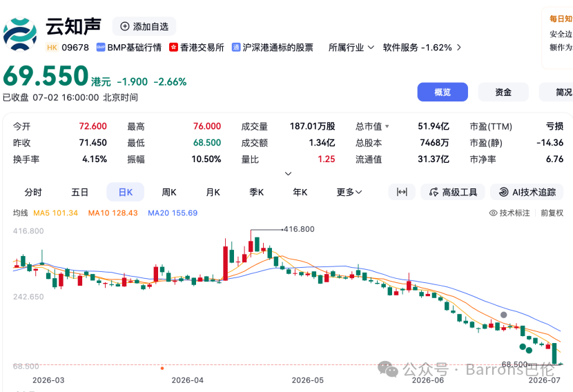This screenshot has height=392, width=573.
Task: Open the 所属行业 dropdown
Action: (x=351, y=48)
